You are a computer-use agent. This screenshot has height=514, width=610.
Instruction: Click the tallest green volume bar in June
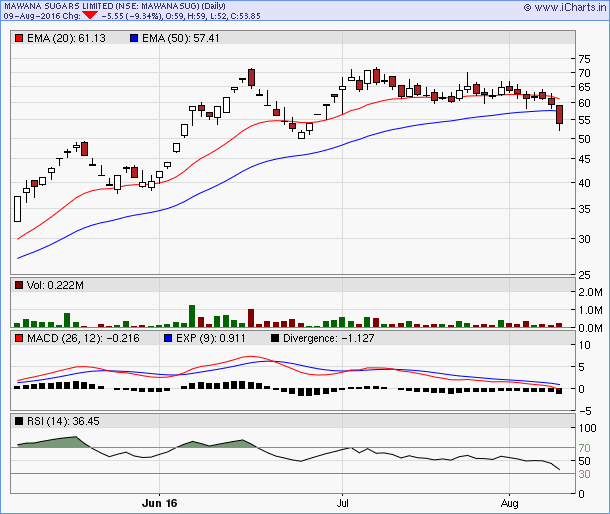point(192,316)
